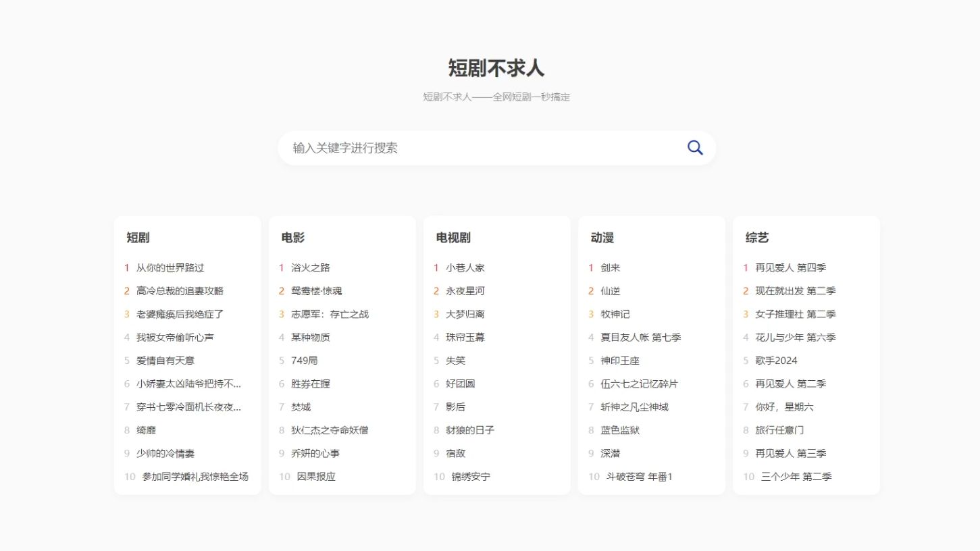
Task: Select movie 胜券在握
Action: click(311, 384)
